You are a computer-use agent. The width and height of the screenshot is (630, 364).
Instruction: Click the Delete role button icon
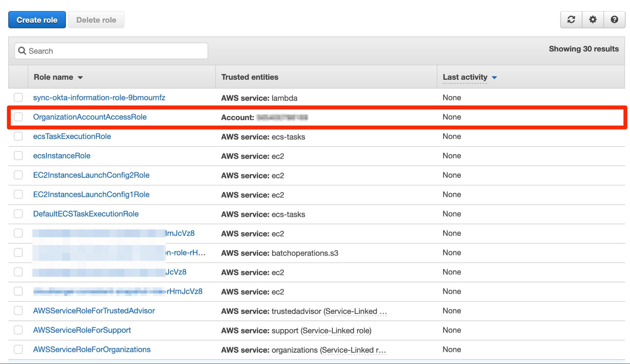[96, 20]
